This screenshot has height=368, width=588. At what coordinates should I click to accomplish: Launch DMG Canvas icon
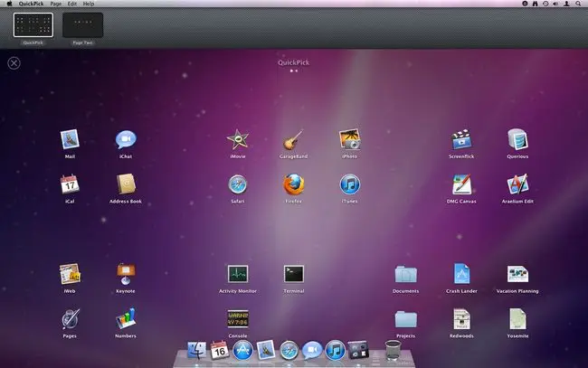pyautogui.click(x=461, y=184)
